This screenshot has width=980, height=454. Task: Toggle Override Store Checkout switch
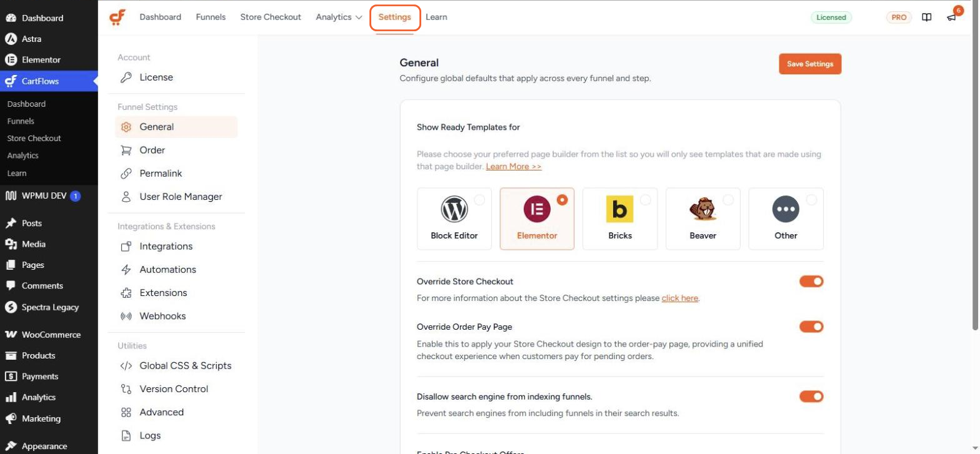(811, 282)
